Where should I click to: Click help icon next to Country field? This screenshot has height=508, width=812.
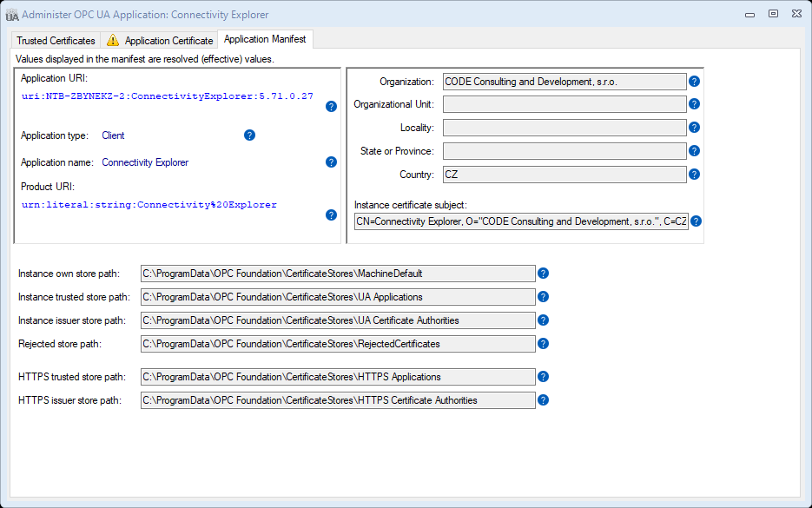694,174
